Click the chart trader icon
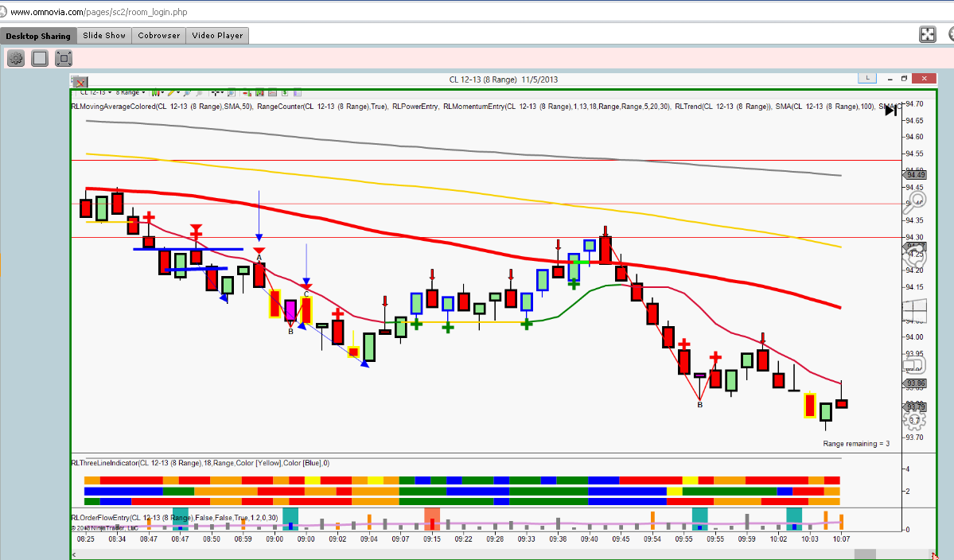Screen dimensions: 954x560 247,93
